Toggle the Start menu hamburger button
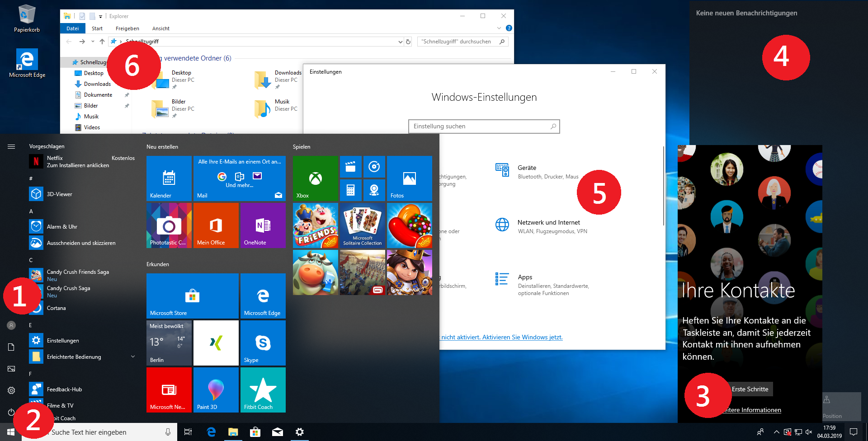The image size is (868, 441). (x=11, y=146)
